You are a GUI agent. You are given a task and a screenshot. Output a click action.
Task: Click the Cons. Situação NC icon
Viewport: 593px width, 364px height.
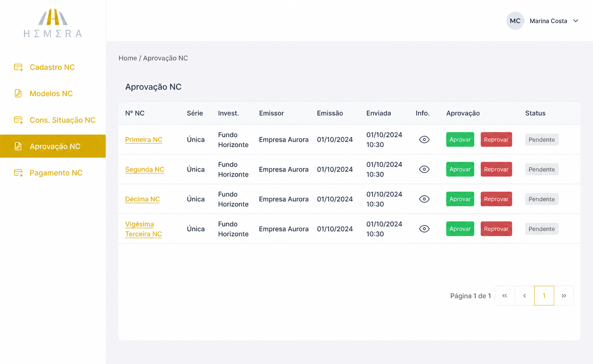(x=18, y=120)
